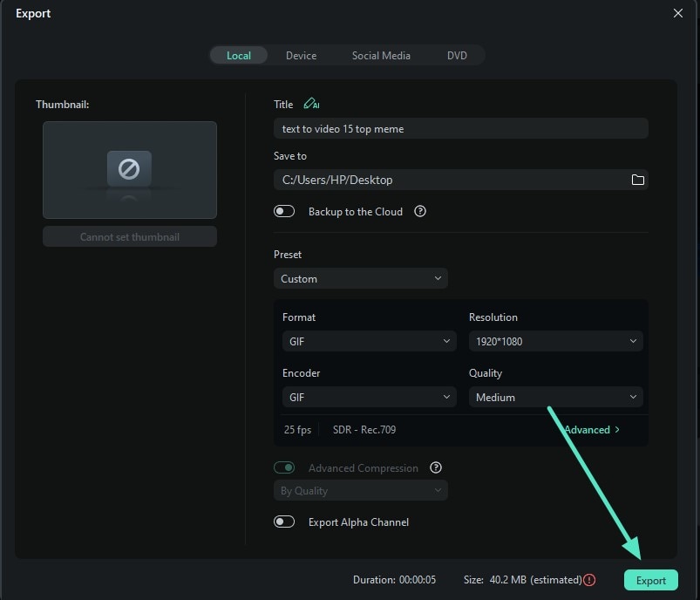Click the SDR - Rec.709 text
Image resolution: width=700 pixels, height=600 pixels.
pyautogui.click(x=364, y=430)
